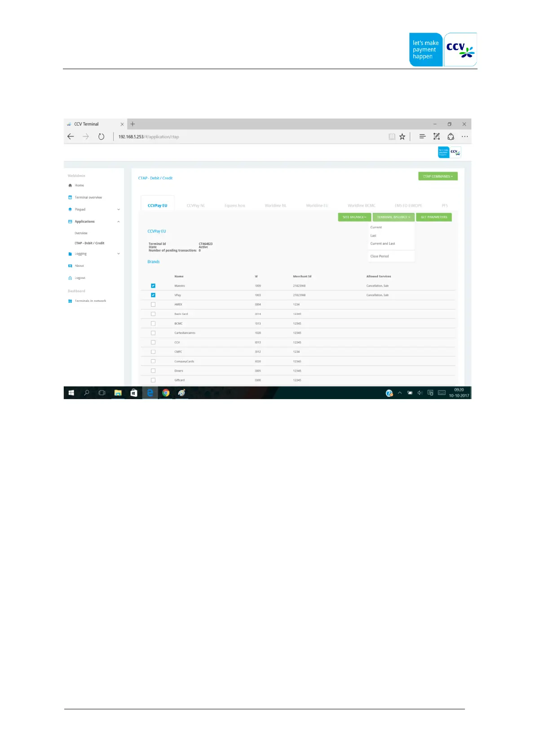The height and width of the screenshot is (756, 535).
Task: Open Task View on the taskbar
Action: coord(102,393)
